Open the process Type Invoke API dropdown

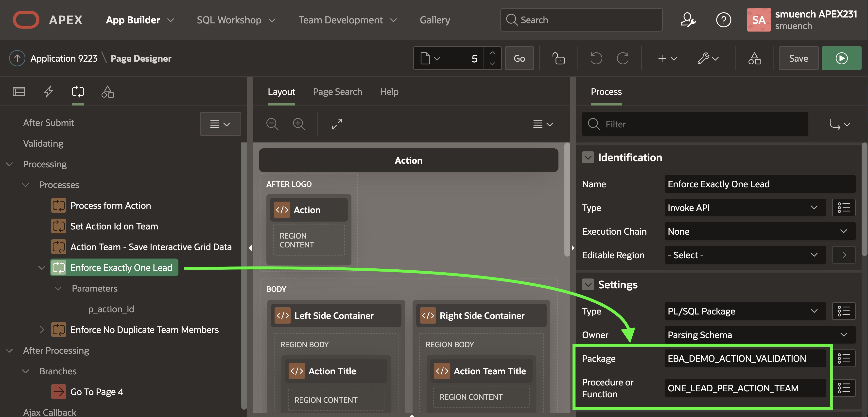click(745, 208)
